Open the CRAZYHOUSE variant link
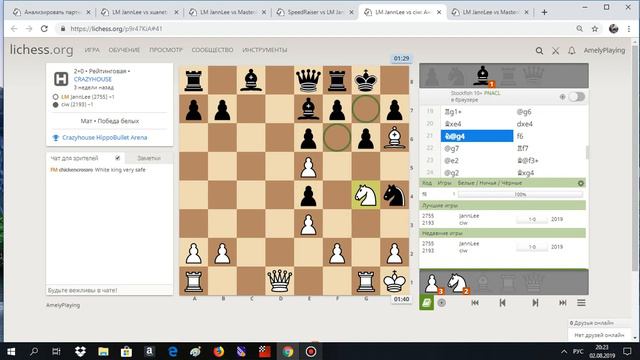 point(93,79)
